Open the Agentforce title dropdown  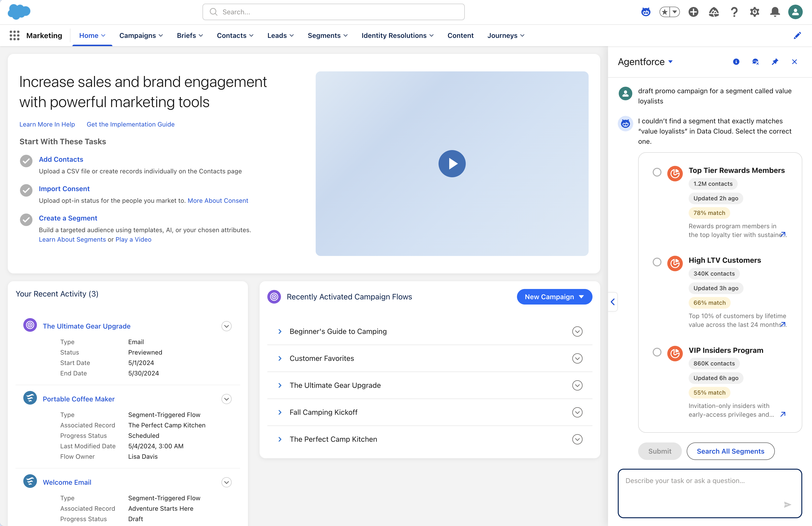(x=670, y=62)
